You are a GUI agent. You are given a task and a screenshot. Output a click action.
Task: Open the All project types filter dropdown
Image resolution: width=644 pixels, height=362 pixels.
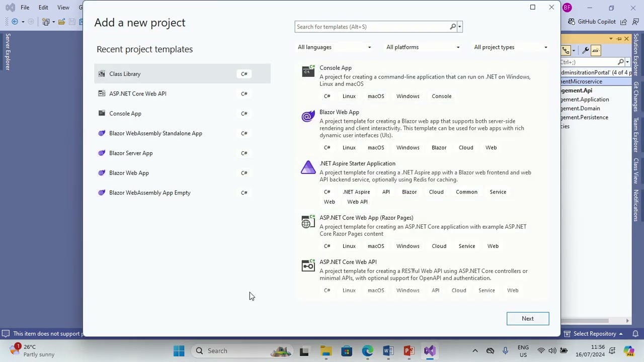pos(511,47)
